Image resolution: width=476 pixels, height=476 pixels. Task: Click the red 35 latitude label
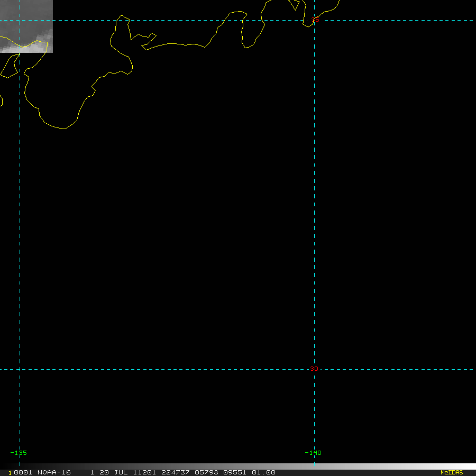(316, 20)
